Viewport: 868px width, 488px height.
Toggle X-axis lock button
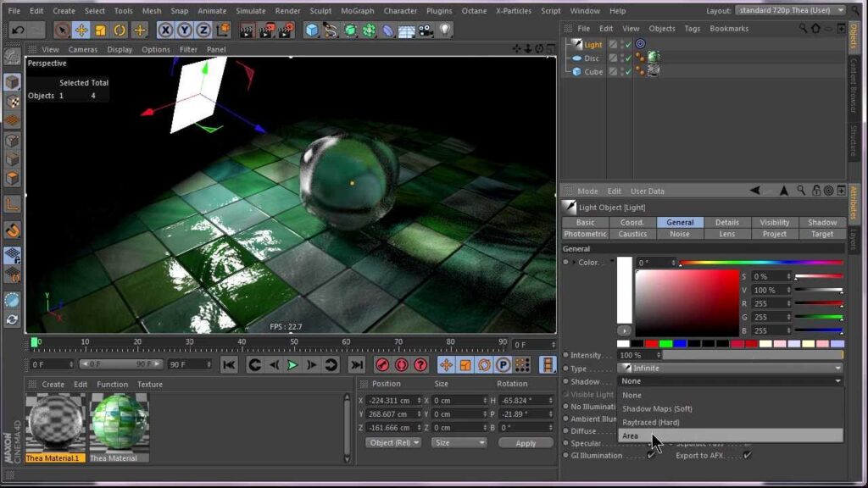coord(165,30)
